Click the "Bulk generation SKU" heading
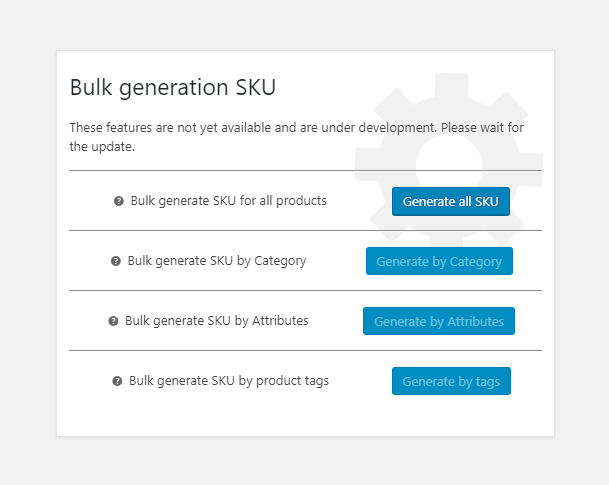This screenshot has width=609, height=485. click(x=172, y=88)
